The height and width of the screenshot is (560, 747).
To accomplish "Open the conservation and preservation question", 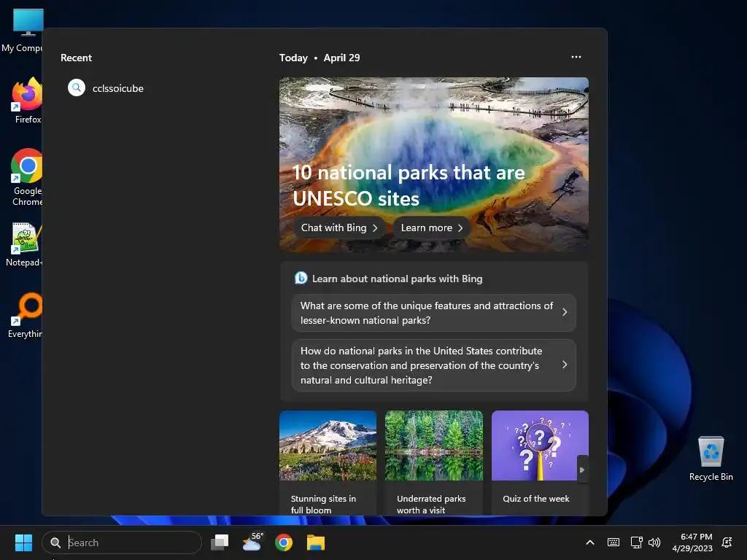I will (433, 365).
